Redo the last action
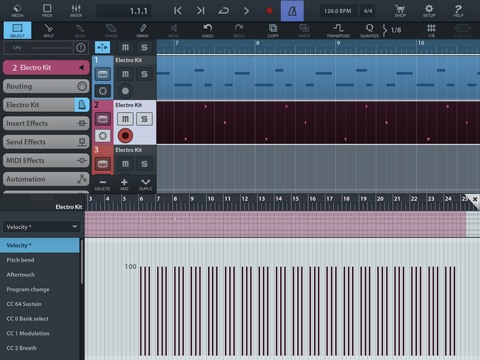 click(239, 30)
